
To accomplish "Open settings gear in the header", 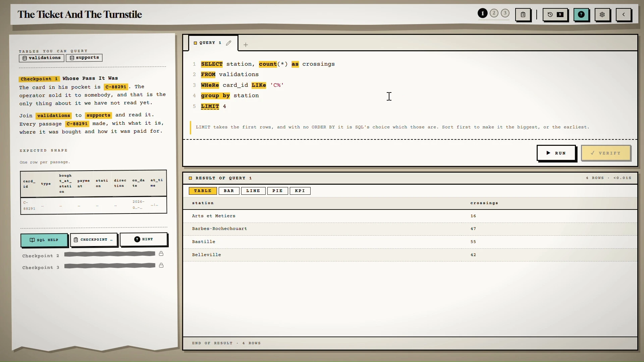I will point(602,15).
